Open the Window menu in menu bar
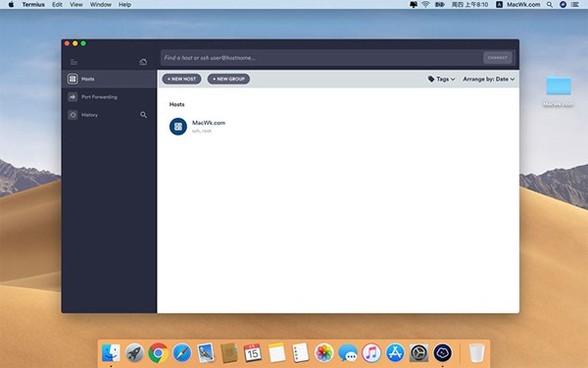This screenshot has width=588, height=368. tap(101, 5)
